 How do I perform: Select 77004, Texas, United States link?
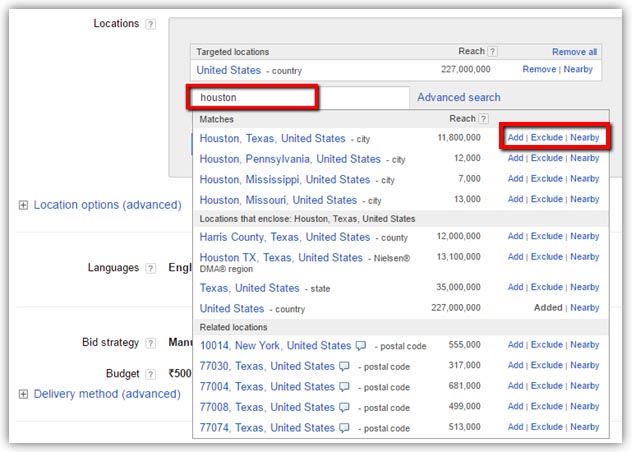tap(267, 387)
